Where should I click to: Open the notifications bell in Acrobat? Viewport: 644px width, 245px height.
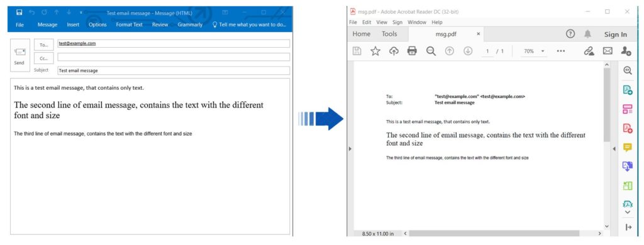(x=588, y=34)
